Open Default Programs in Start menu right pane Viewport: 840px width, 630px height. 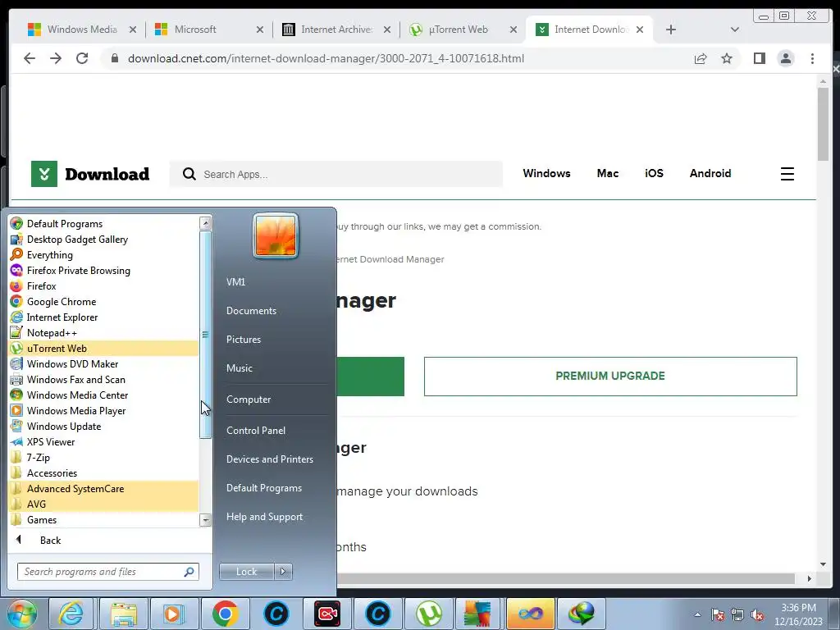[x=263, y=488]
